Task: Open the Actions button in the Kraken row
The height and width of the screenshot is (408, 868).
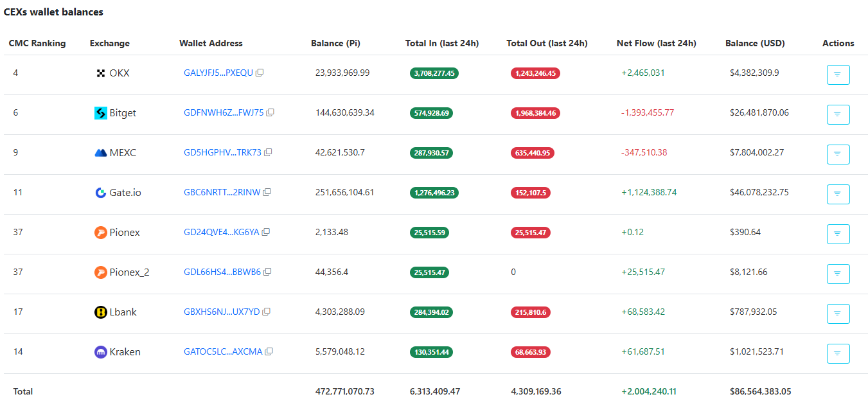Action: coord(838,353)
